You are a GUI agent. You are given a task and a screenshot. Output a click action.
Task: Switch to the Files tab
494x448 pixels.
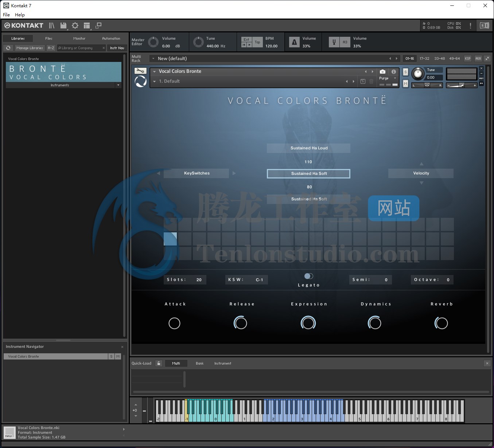click(48, 38)
